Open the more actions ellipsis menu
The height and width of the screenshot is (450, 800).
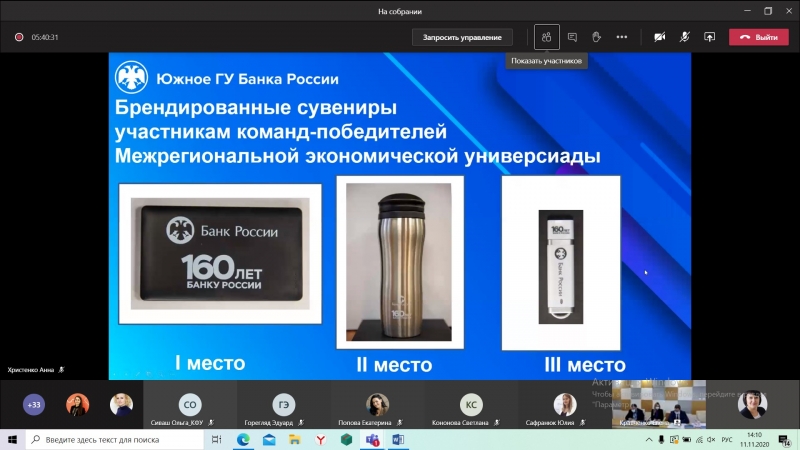(621, 37)
